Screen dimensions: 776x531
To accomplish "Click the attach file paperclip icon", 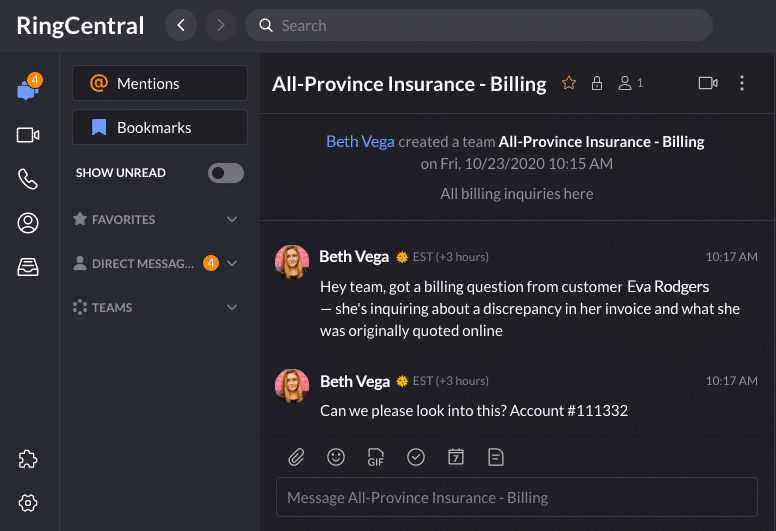I will pyautogui.click(x=296, y=457).
